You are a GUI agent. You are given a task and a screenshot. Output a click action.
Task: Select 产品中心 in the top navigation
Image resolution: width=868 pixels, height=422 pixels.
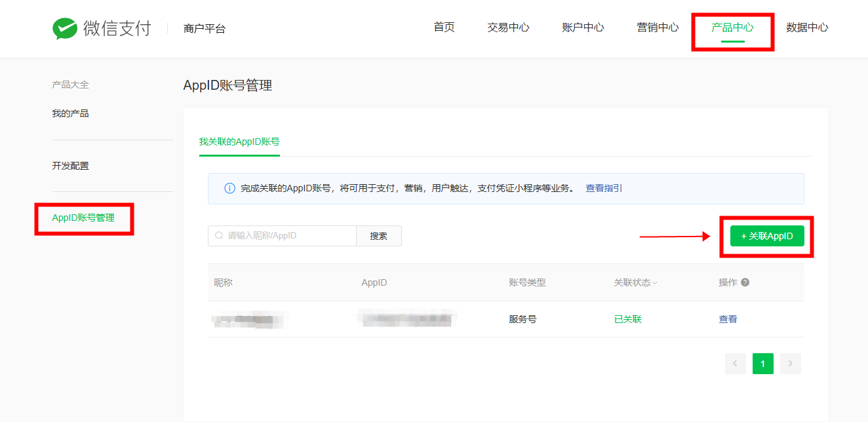point(732,28)
